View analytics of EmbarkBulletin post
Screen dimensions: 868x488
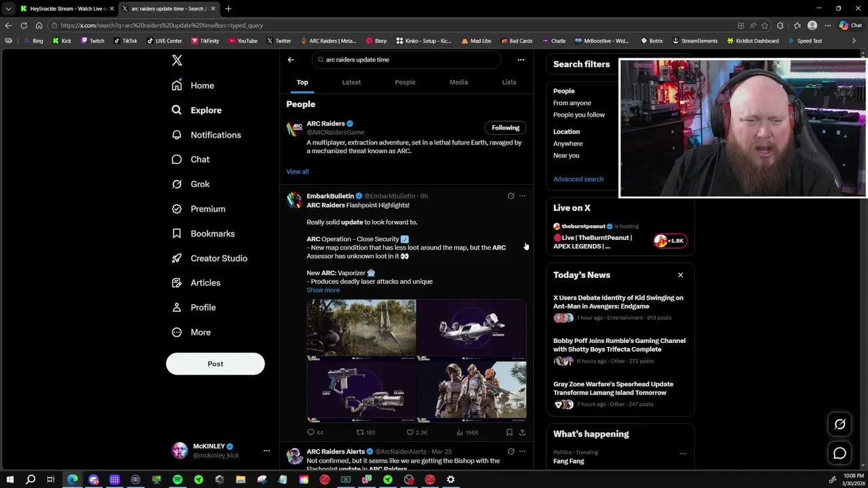click(467, 432)
